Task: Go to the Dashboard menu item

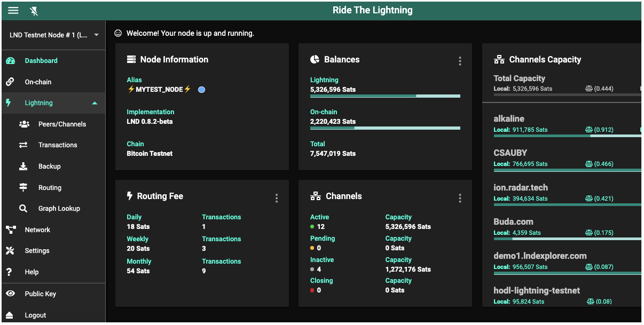Action: tap(53, 61)
